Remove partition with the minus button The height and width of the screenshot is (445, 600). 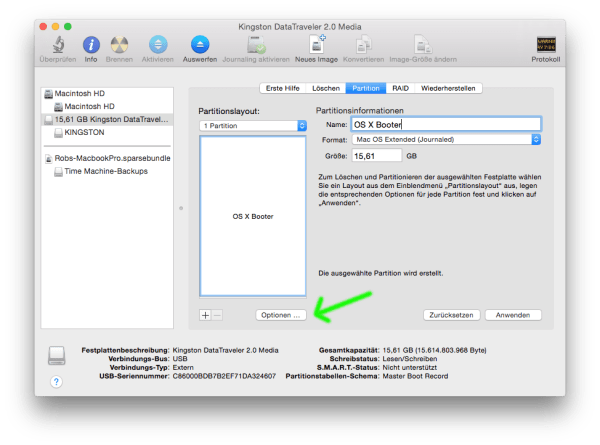(x=217, y=315)
